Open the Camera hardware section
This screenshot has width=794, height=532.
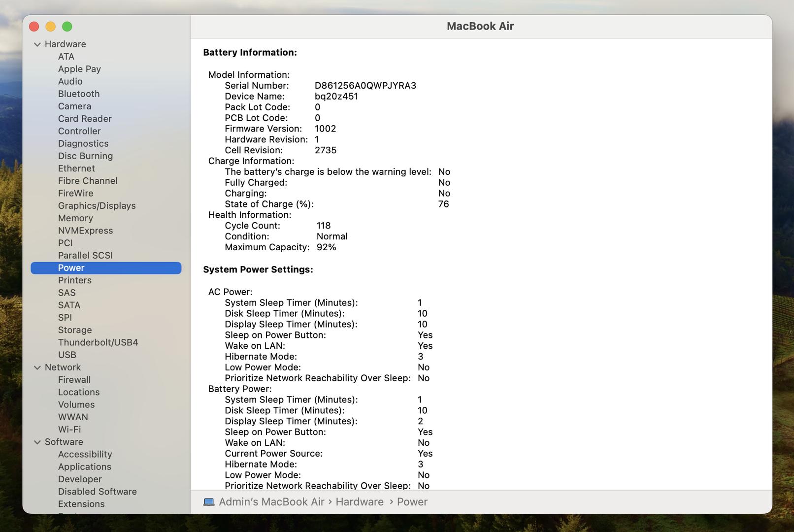click(74, 106)
